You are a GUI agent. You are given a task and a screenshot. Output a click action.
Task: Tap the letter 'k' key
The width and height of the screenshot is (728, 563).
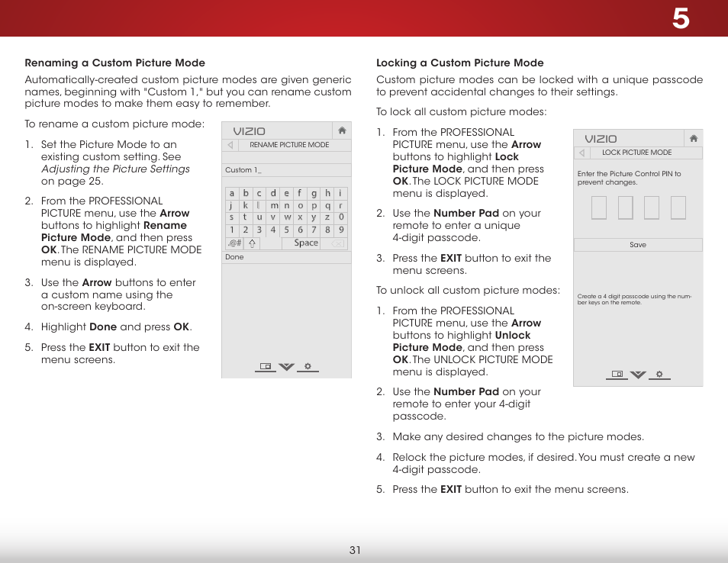pyautogui.click(x=246, y=206)
